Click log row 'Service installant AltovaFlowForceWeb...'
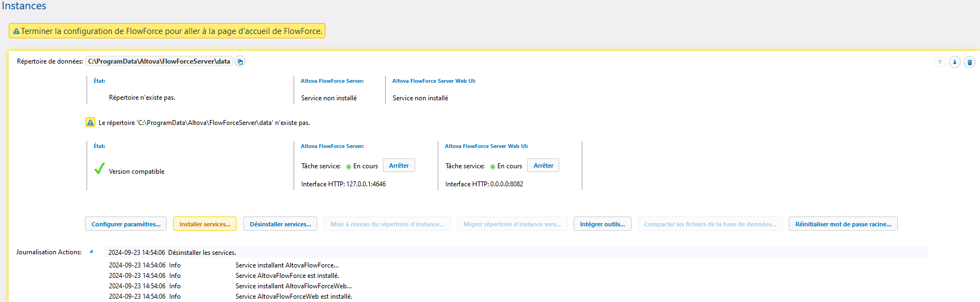Screen dimensions: 980x302 (x=294, y=286)
